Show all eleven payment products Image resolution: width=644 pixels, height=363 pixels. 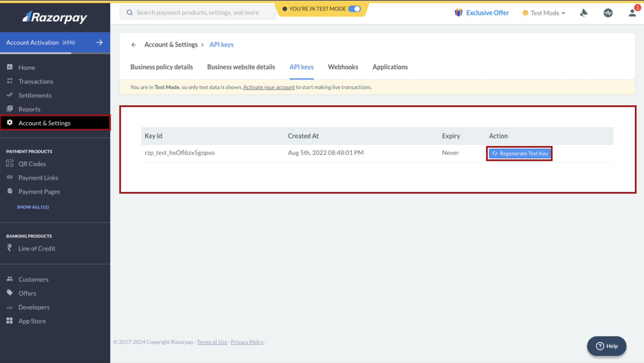[x=32, y=207]
